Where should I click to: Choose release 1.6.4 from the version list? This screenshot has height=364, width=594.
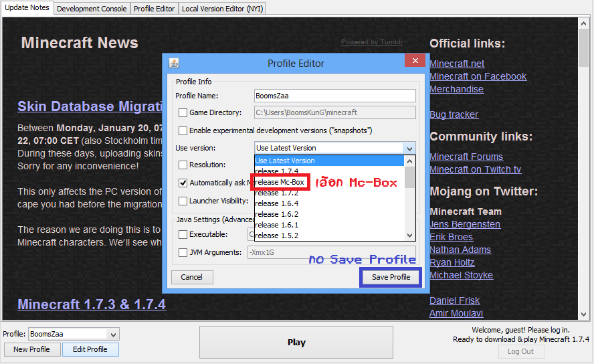[x=329, y=203]
